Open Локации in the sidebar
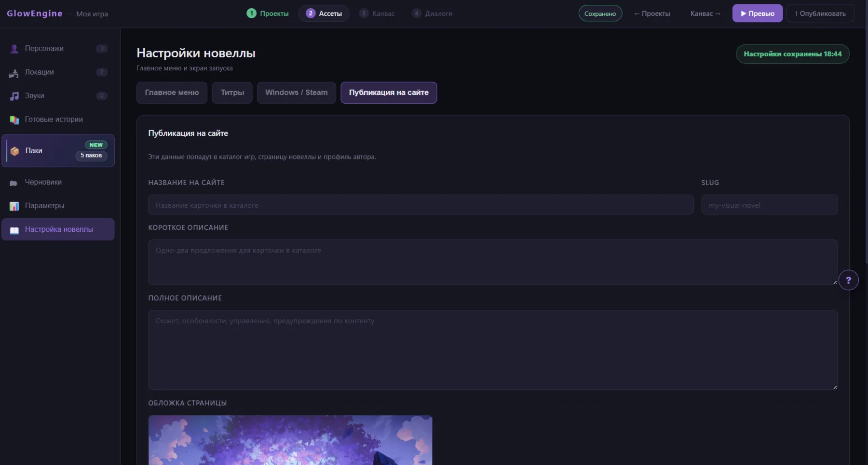The height and width of the screenshot is (465, 868). pos(58,72)
